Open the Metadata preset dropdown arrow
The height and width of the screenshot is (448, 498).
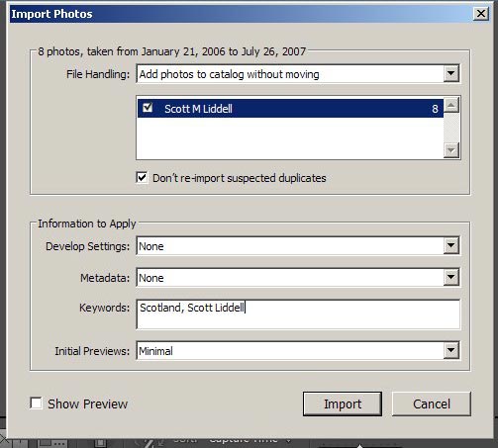coord(451,277)
